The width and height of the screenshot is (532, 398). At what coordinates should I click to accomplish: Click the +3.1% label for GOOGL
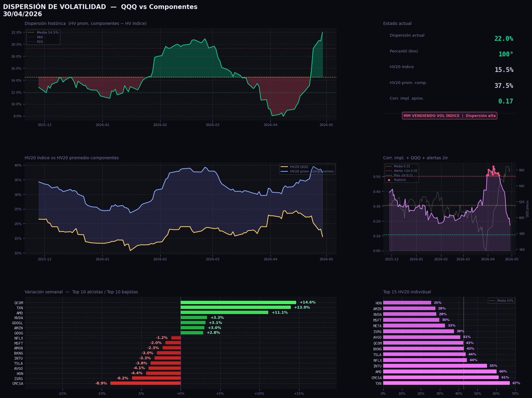(215, 323)
